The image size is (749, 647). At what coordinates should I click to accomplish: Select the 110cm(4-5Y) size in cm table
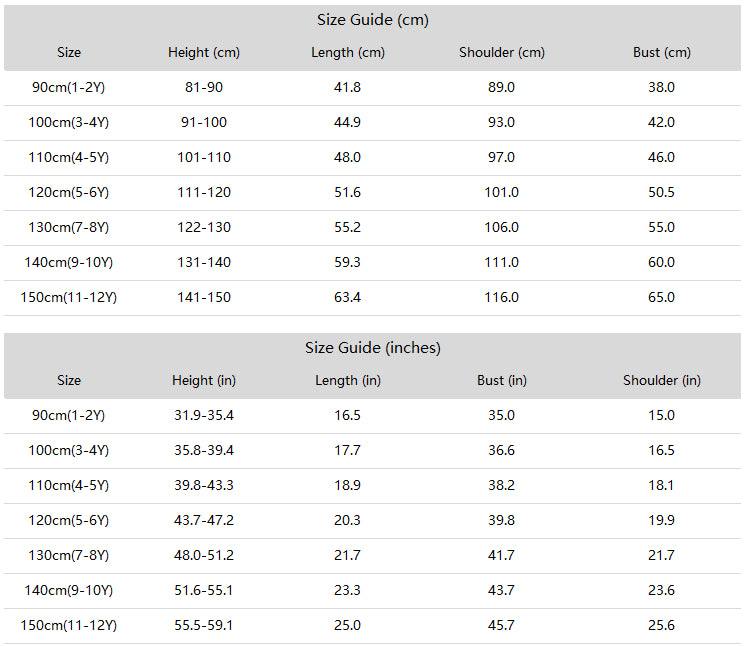69,158
